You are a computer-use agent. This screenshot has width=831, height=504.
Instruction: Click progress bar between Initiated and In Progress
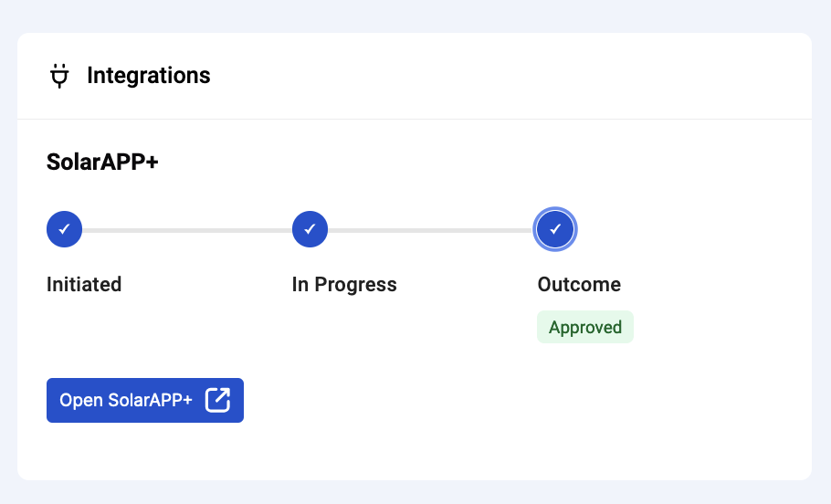coord(187,230)
